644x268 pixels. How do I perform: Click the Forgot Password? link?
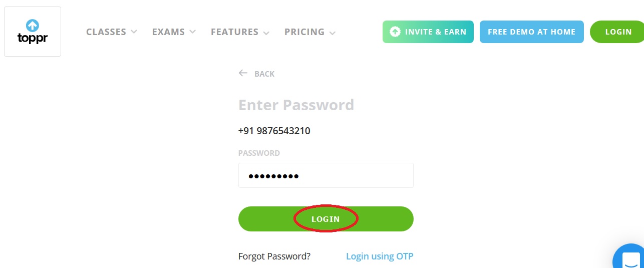point(274,256)
